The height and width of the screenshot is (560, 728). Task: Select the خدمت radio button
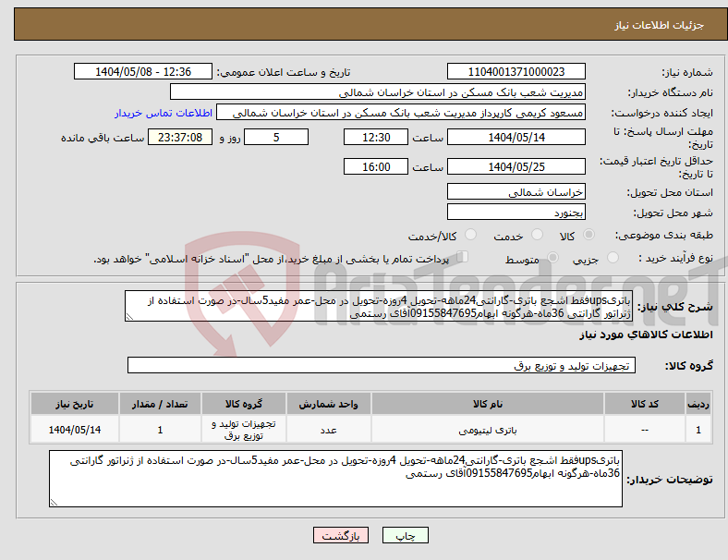[537, 235]
